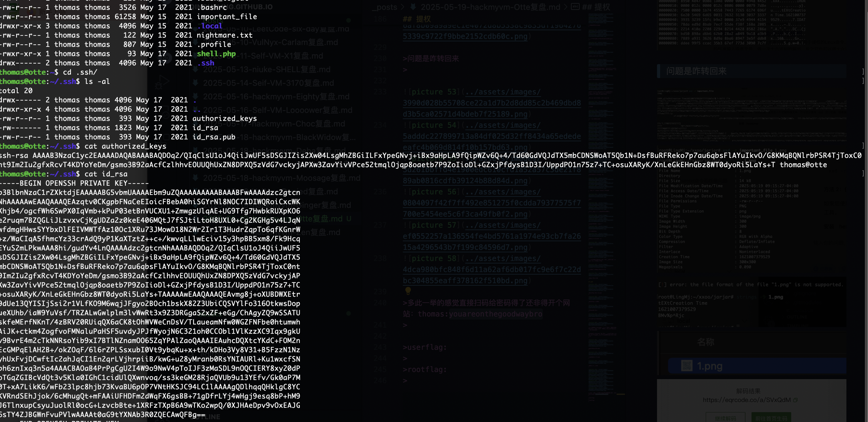868x422 pixels.
Task: Click the >rootflag: line in editor
Action: (x=424, y=370)
